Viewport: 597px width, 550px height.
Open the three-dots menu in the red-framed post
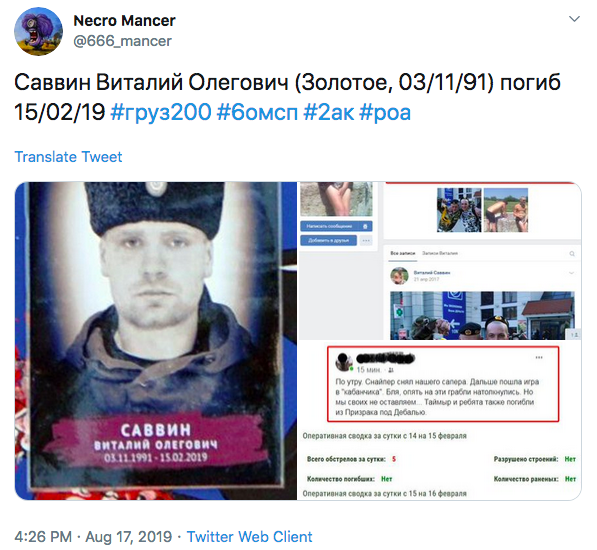[x=539, y=357]
